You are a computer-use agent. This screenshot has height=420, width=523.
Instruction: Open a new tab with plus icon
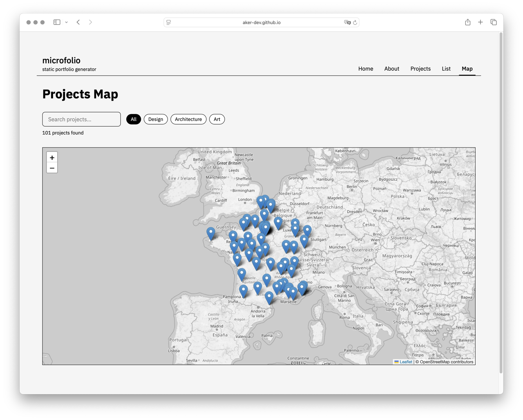481,22
